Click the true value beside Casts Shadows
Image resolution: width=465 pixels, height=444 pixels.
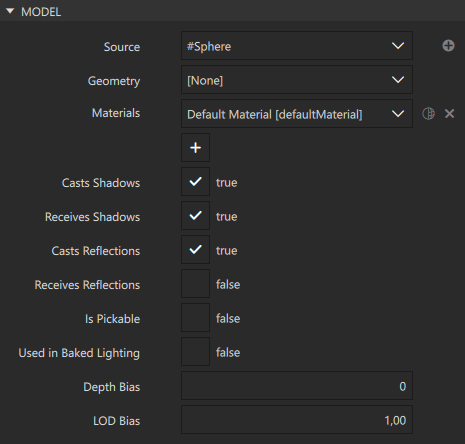[227, 183]
